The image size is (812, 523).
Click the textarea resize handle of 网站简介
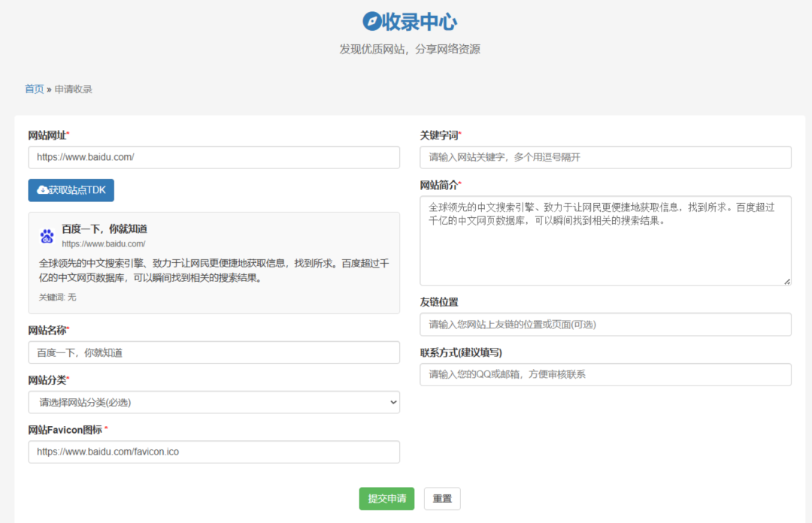(x=786, y=281)
